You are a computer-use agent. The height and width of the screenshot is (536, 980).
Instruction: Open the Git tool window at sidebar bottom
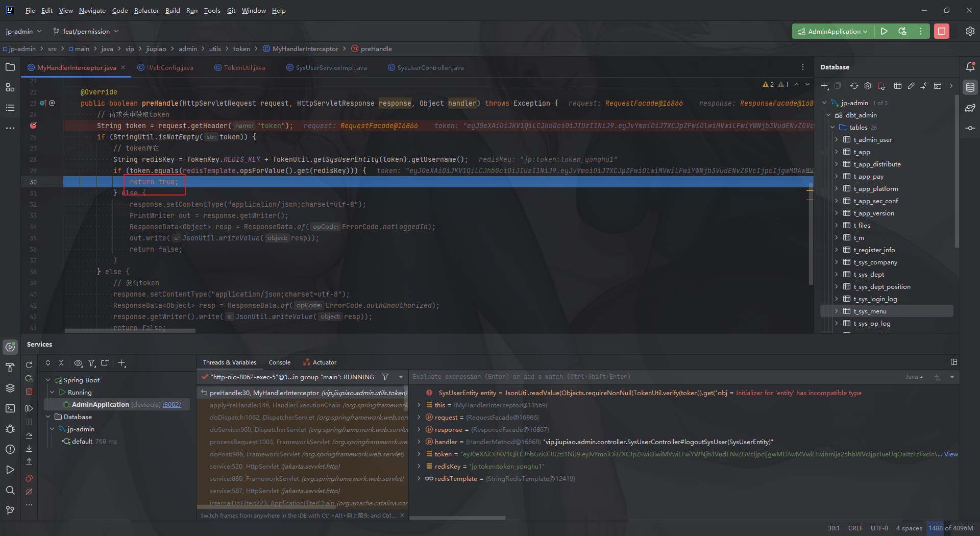click(x=10, y=510)
